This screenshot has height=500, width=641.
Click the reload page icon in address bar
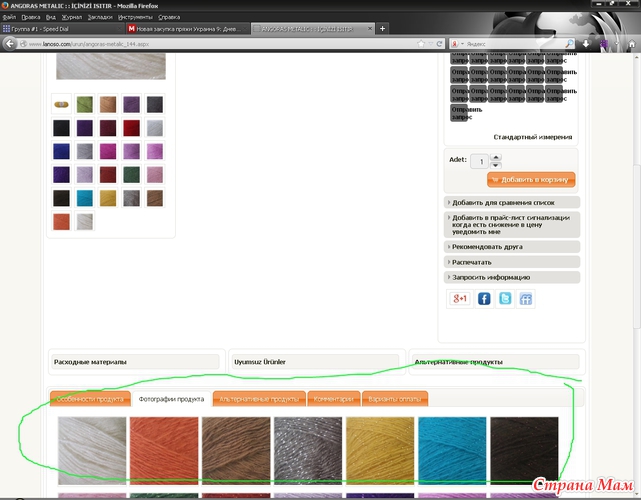[439, 44]
